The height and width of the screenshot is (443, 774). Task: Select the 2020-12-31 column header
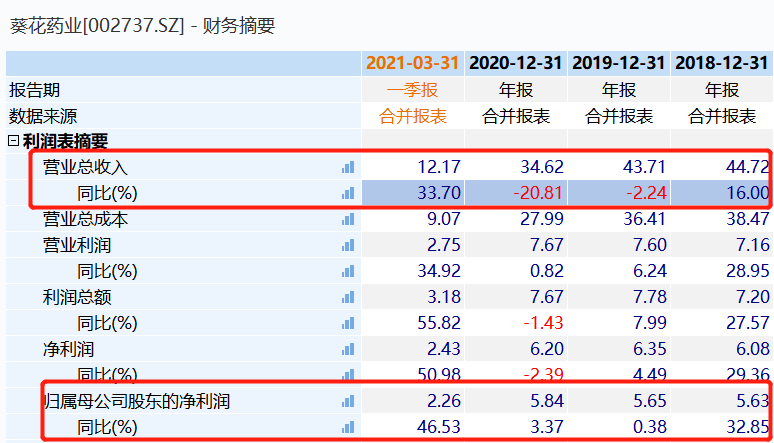click(516, 63)
